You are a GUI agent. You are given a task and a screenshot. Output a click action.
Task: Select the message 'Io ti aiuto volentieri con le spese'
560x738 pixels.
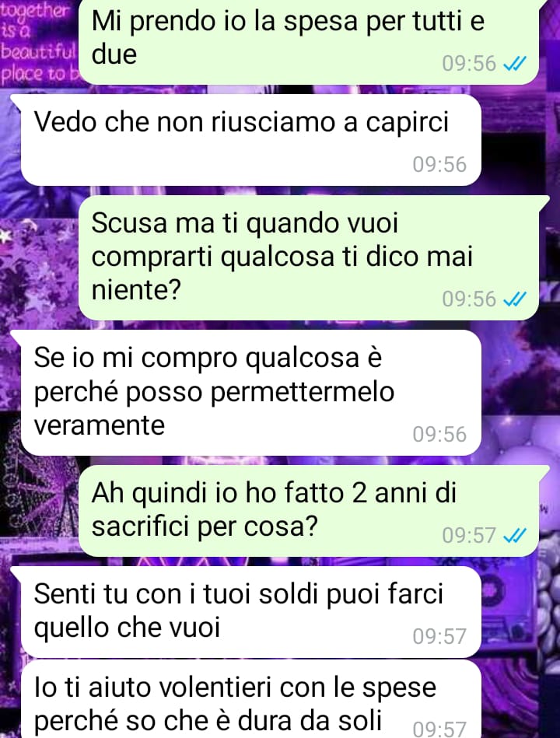click(x=250, y=699)
